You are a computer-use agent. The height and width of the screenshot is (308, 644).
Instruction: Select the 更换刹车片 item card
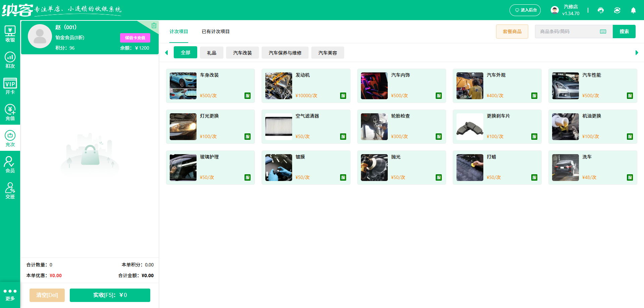(497, 127)
